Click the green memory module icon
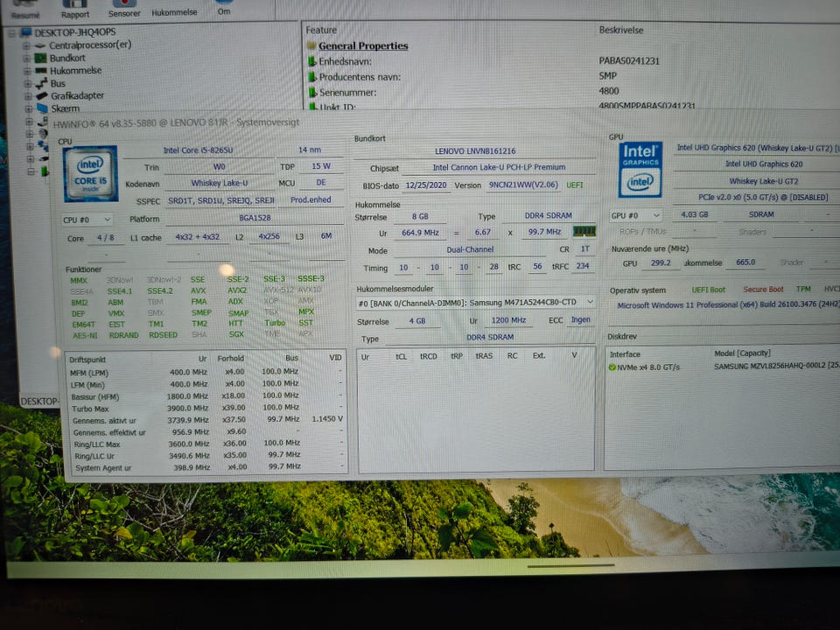Image resolution: width=840 pixels, height=630 pixels. (x=584, y=232)
